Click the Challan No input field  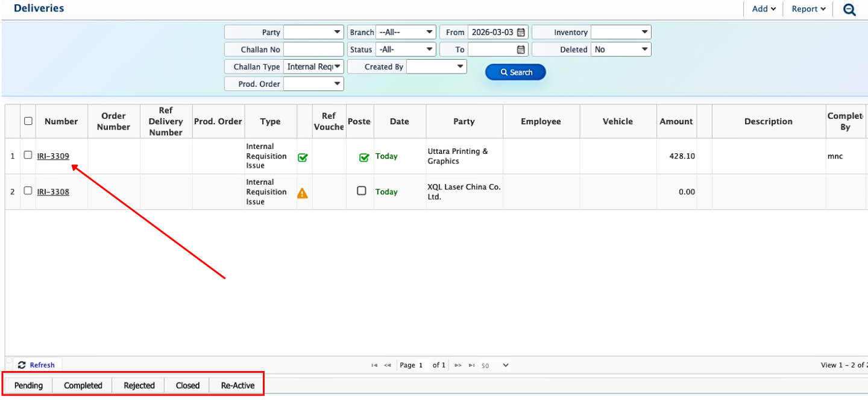pos(313,49)
